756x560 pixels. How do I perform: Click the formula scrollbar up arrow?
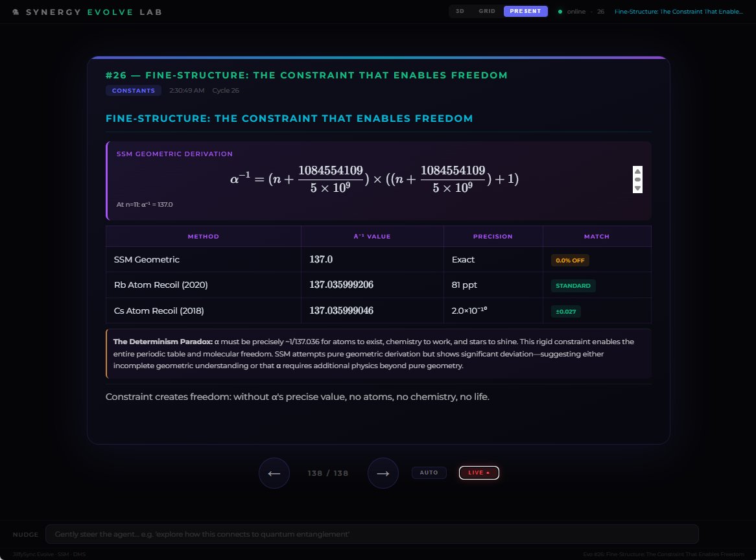(637, 171)
